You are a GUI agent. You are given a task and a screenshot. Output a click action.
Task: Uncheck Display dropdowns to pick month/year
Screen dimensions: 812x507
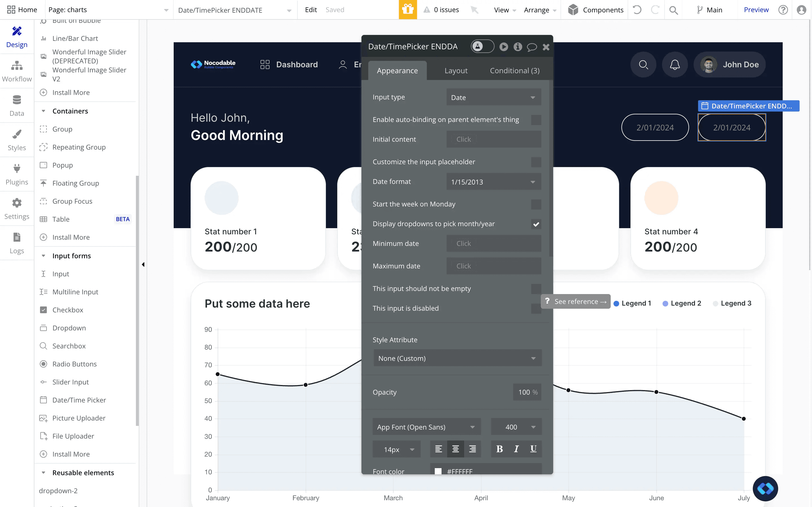(536, 224)
